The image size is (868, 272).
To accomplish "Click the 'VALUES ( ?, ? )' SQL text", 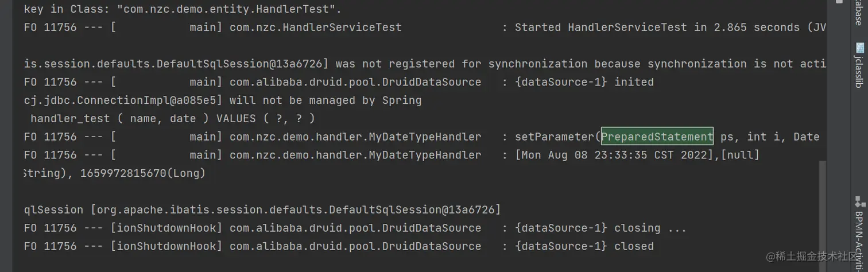I will (265, 118).
